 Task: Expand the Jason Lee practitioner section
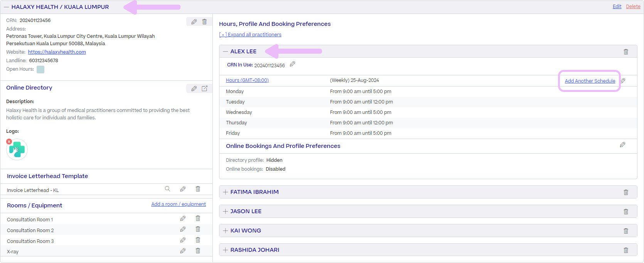pyautogui.click(x=226, y=211)
